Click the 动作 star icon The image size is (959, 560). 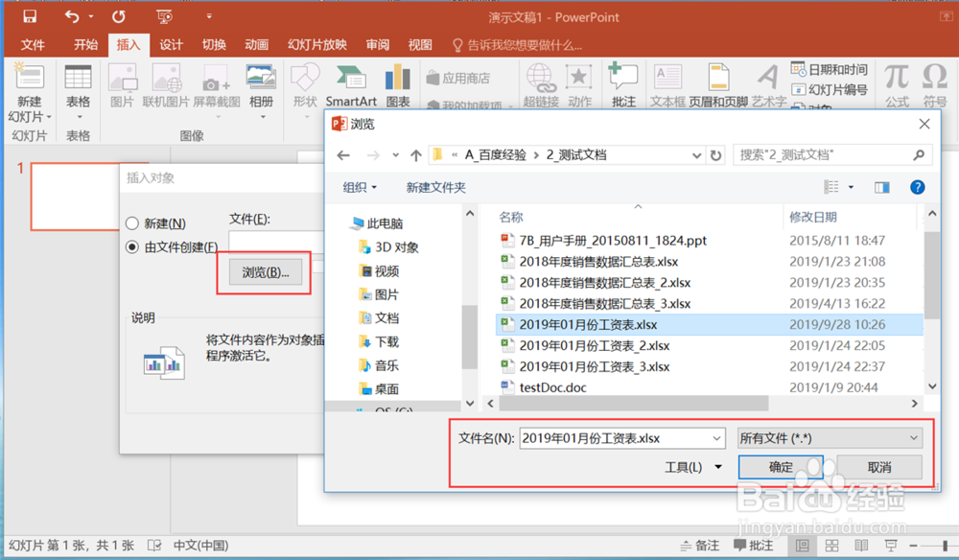click(x=578, y=79)
